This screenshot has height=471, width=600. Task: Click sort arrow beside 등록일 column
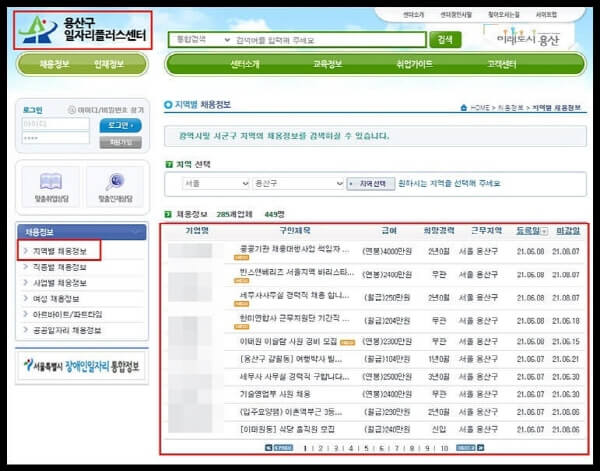(x=545, y=231)
